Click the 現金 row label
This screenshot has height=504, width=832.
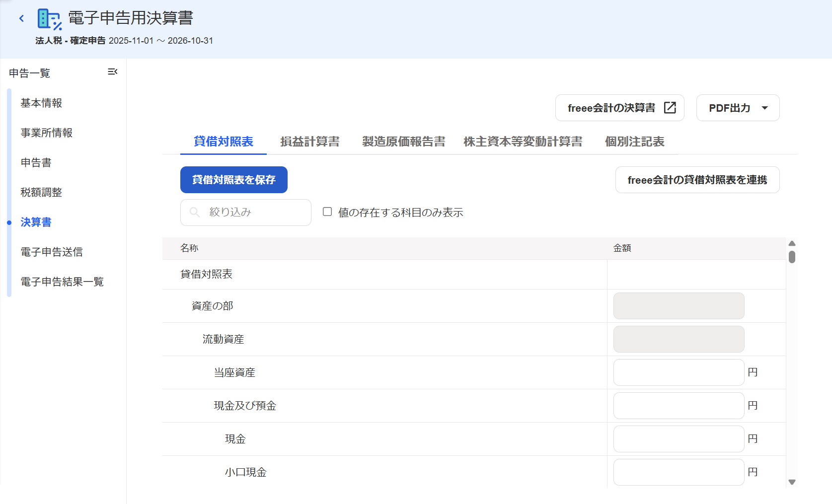(235, 439)
